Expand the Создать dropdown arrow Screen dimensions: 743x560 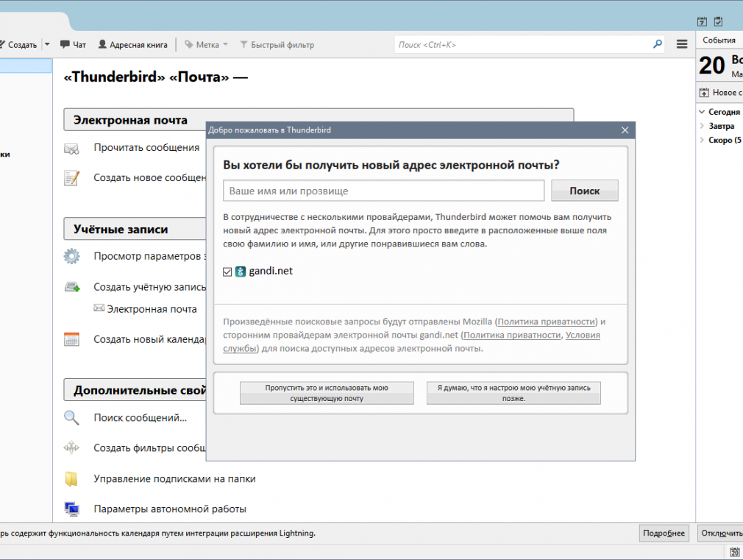tap(47, 45)
